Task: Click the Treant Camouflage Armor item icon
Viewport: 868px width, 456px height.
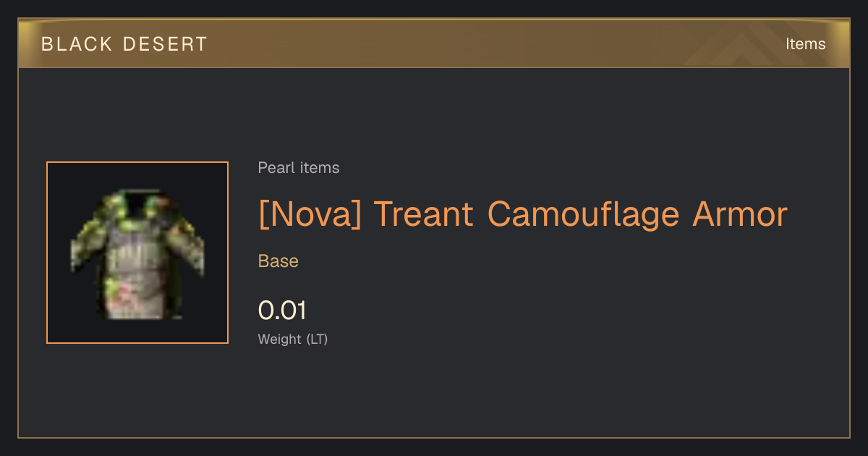Action: [137, 253]
